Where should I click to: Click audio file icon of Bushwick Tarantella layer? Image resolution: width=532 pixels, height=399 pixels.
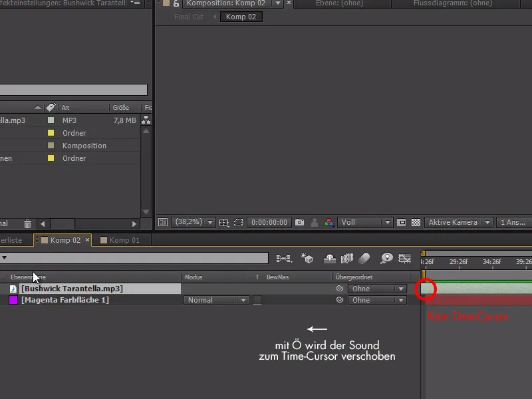[13, 289]
